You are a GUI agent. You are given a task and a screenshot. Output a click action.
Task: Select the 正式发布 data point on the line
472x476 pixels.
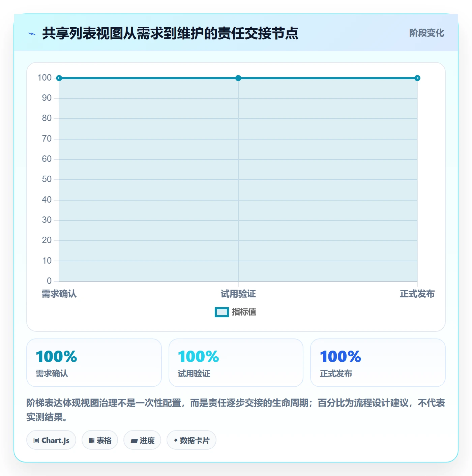pos(417,78)
